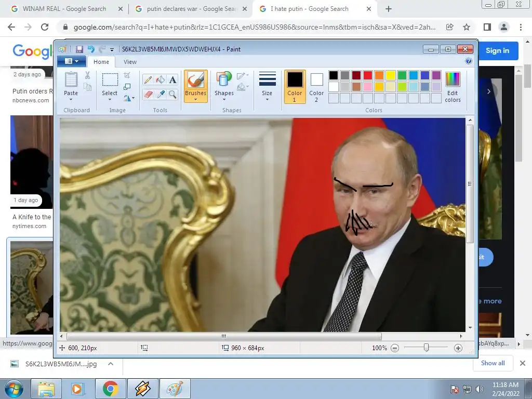
Task: Click Chrome share page icon
Action: tap(449, 27)
